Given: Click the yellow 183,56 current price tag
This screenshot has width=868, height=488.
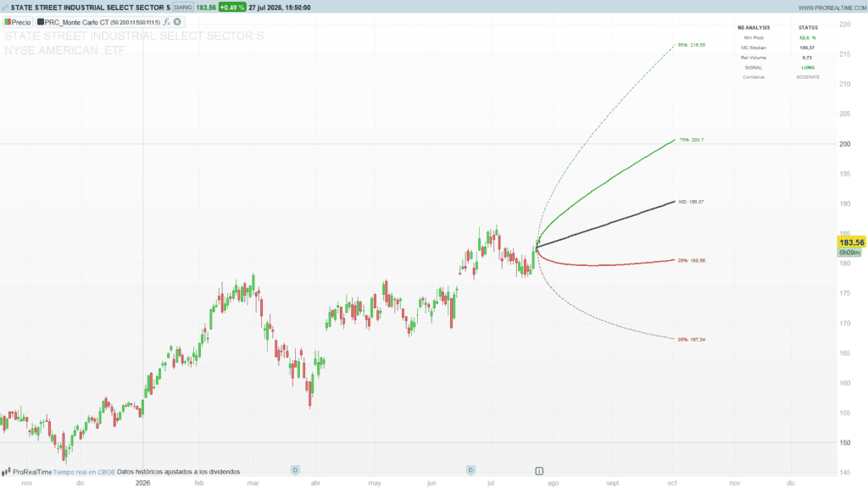Looking at the screenshot, I should [851, 242].
